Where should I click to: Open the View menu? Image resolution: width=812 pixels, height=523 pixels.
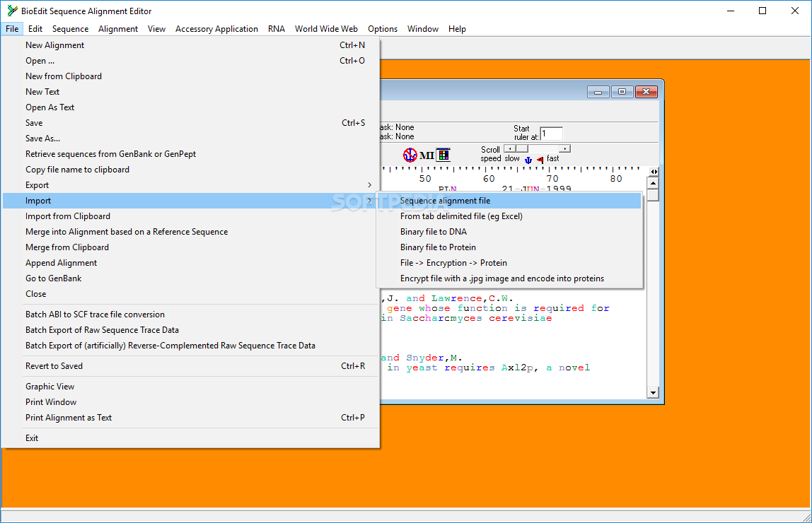(156, 29)
